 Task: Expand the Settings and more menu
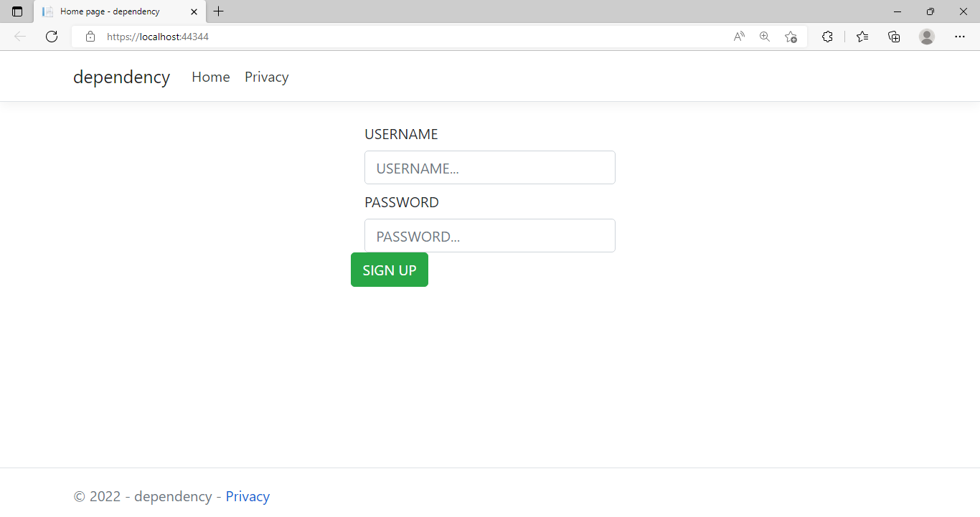(960, 37)
